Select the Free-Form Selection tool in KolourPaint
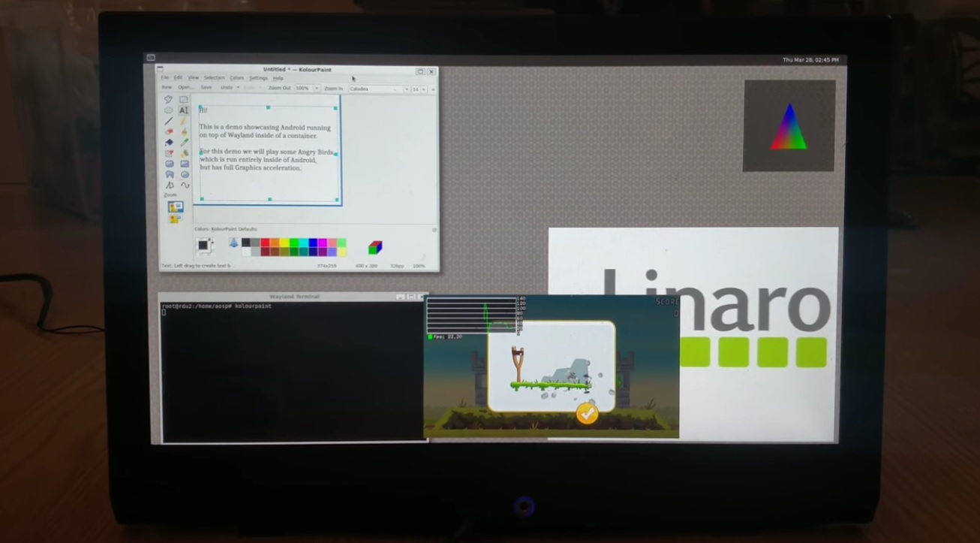980x543 pixels. [169, 99]
